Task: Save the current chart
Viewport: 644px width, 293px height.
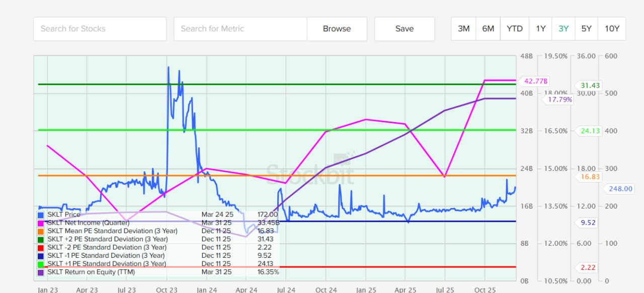Action: (x=405, y=29)
